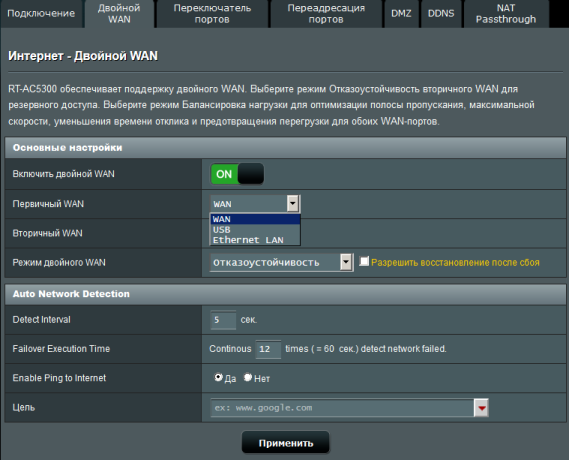
Task: Switch to the Подключение tab
Action: [41, 14]
